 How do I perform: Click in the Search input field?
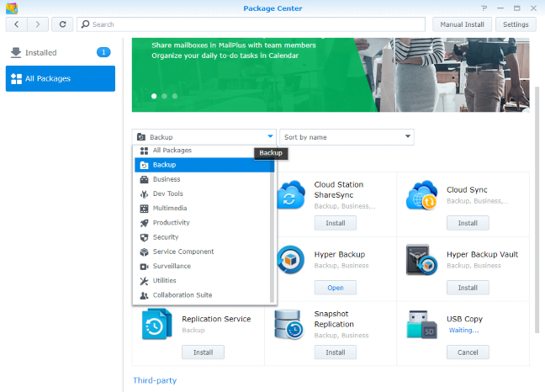point(252,24)
